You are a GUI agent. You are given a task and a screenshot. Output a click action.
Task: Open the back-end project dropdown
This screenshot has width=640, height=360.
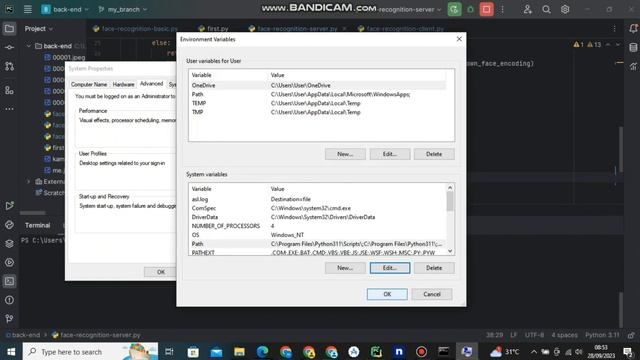click(x=64, y=9)
